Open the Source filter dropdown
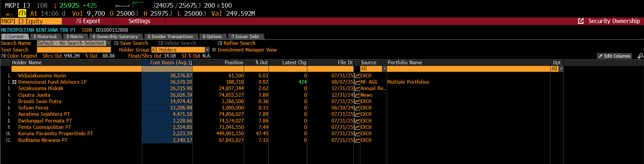This screenshot has width=644, height=164. [x=385, y=69]
